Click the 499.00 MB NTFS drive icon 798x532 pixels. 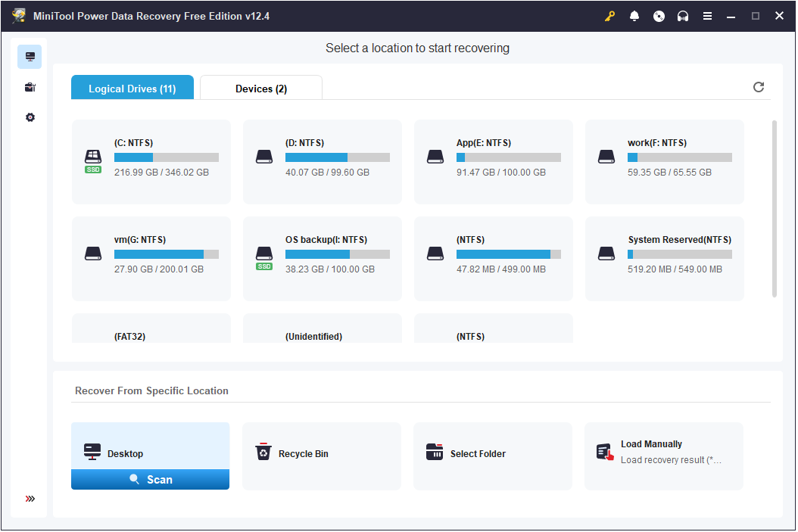435,254
